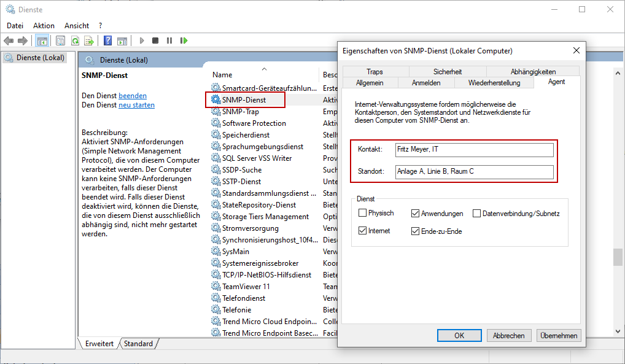
Task: Open Help via blue question mark icon
Action: (107, 41)
